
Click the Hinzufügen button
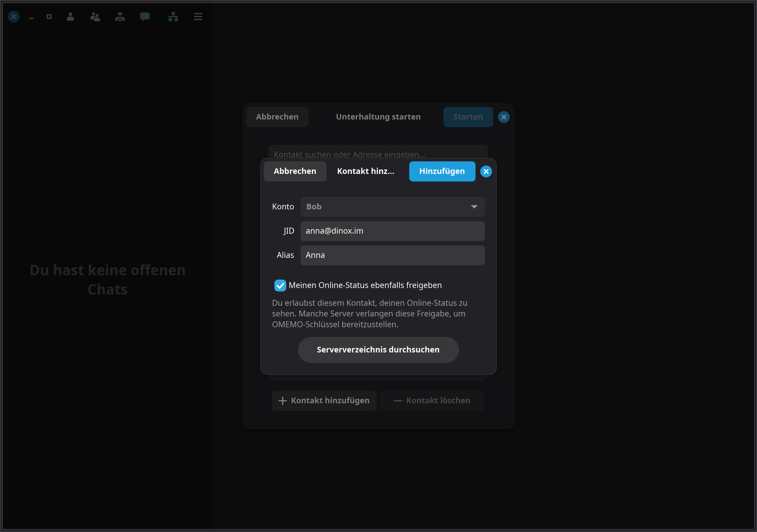pos(442,171)
